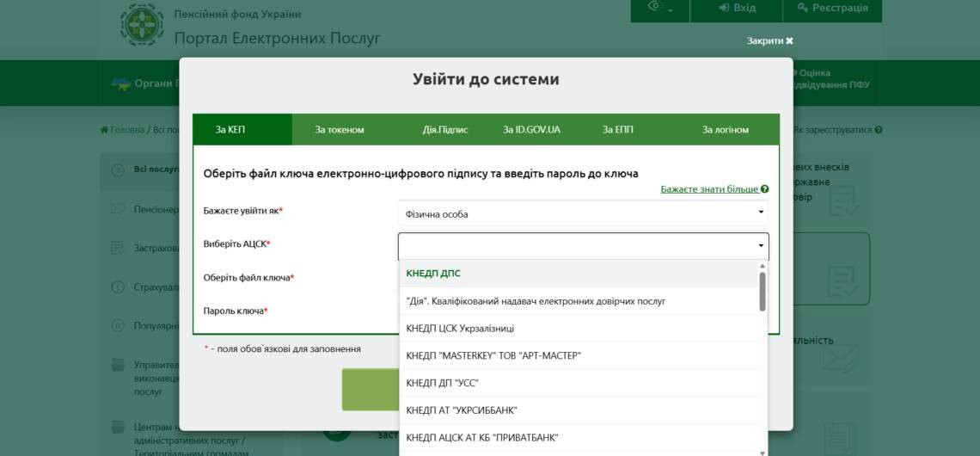Click the help icon beside Бажаєте знати більше
980x456 pixels.
(x=765, y=189)
